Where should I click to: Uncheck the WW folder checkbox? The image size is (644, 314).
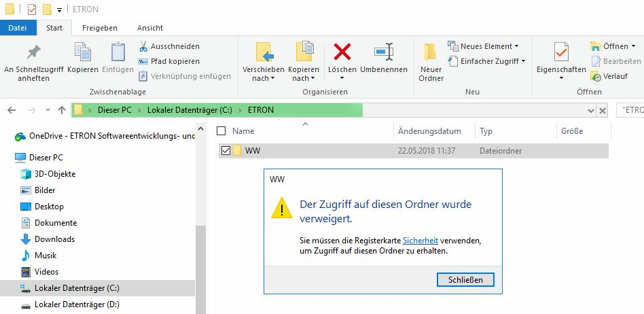(226, 151)
